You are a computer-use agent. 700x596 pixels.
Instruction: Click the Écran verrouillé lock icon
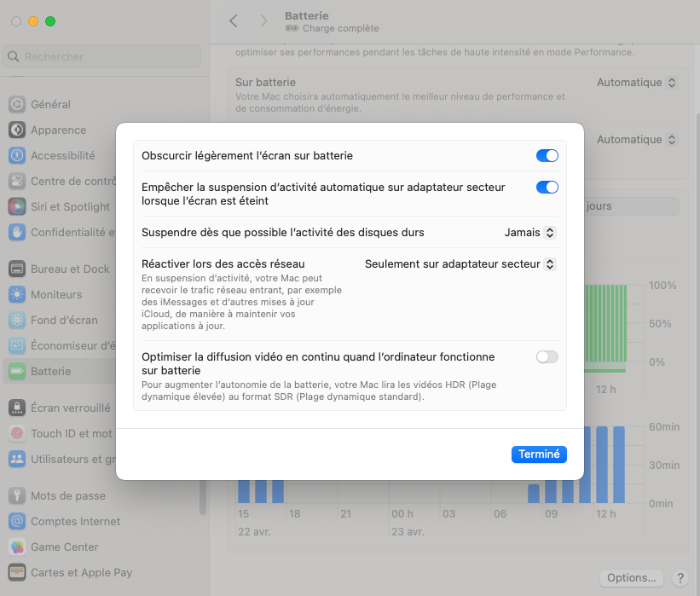point(17,408)
